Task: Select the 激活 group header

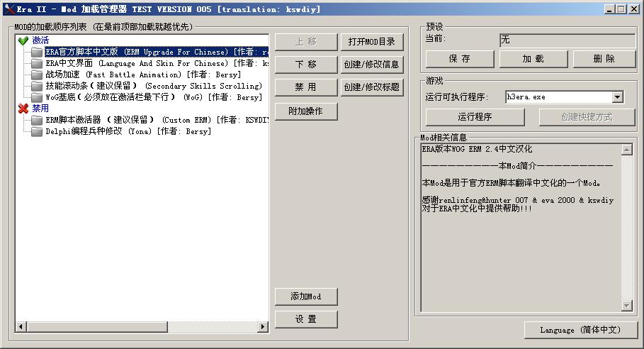Action: [x=40, y=40]
